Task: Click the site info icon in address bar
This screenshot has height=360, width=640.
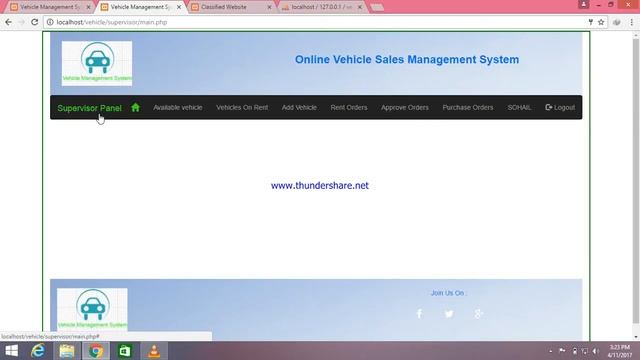Action: [50, 22]
